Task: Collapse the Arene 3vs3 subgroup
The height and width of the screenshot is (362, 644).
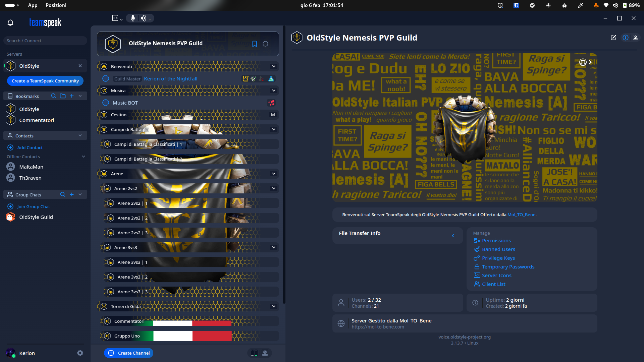Action: click(x=274, y=247)
